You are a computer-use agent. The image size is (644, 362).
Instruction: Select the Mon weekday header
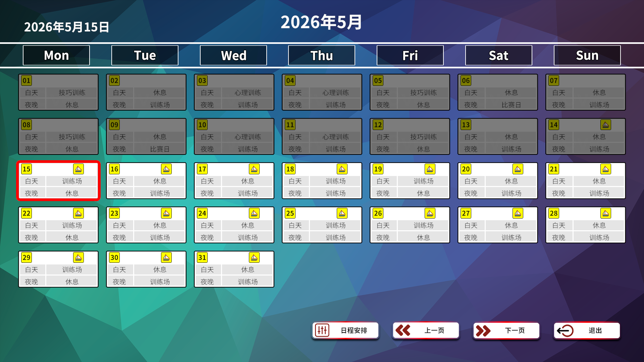56,55
